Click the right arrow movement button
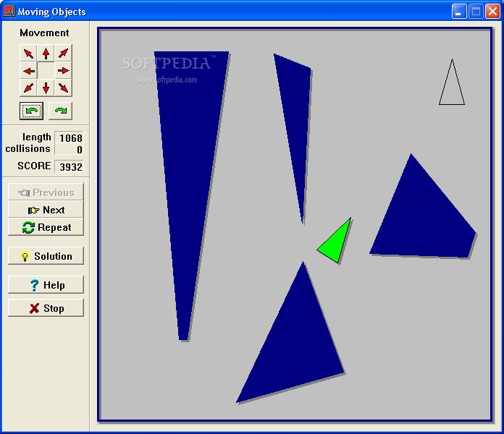Screen dimensions: 504x434 tap(63, 71)
